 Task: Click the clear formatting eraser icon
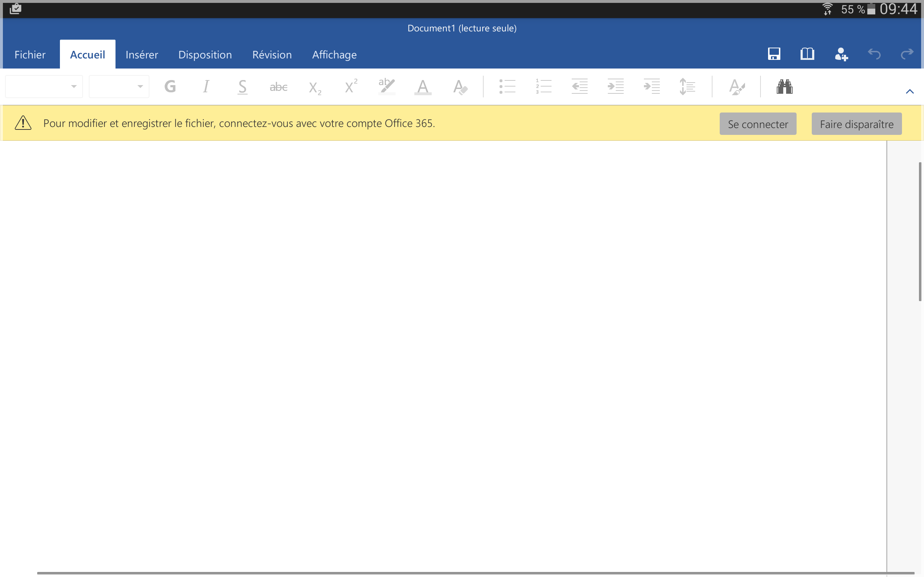[460, 87]
